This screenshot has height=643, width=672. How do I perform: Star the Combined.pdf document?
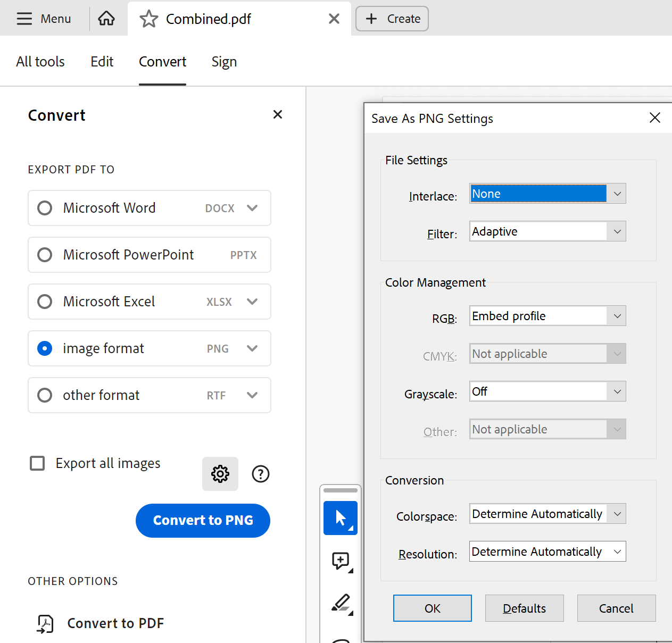click(149, 19)
